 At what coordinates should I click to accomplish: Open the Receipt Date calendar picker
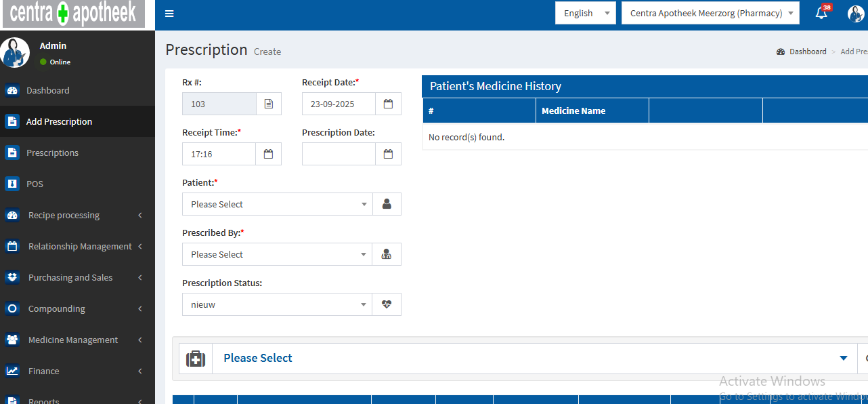pos(388,104)
